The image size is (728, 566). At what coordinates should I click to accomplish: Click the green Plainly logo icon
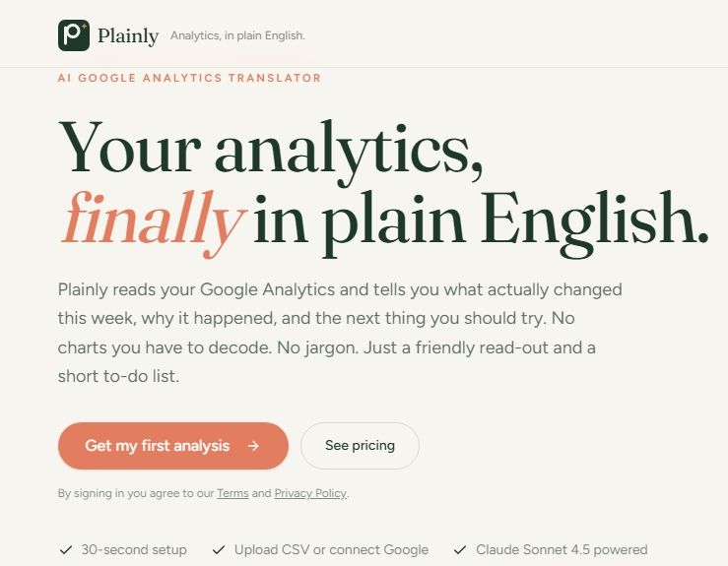pos(74,35)
